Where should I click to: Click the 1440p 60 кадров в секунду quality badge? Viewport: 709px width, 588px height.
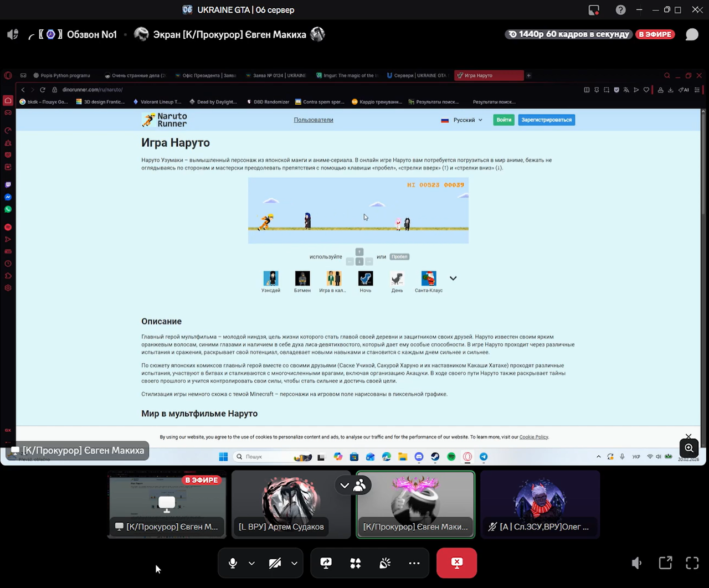coord(569,34)
